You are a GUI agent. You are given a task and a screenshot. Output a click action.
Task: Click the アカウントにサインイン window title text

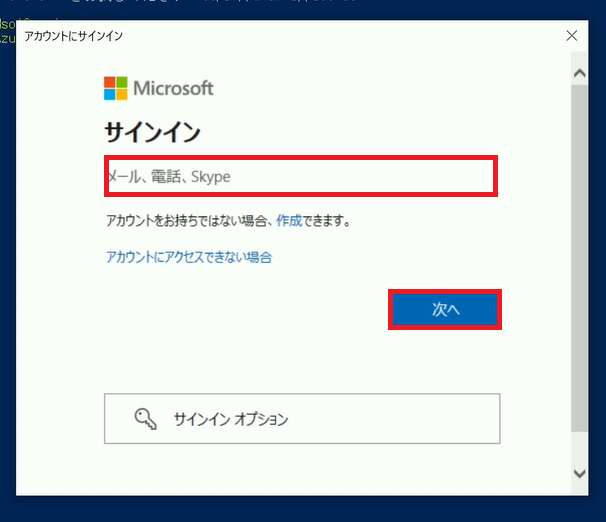point(73,36)
